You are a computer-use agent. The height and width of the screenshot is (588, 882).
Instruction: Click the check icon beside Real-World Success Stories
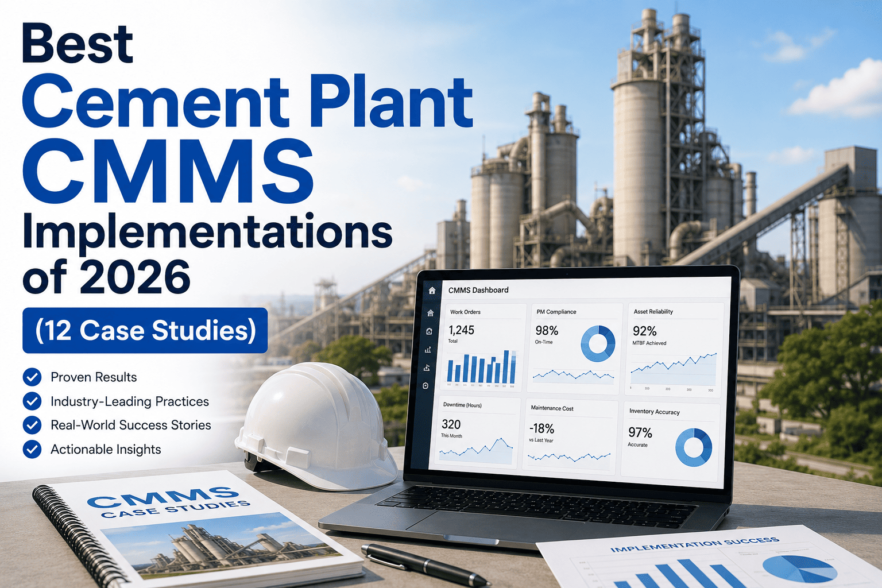[32, 425]
